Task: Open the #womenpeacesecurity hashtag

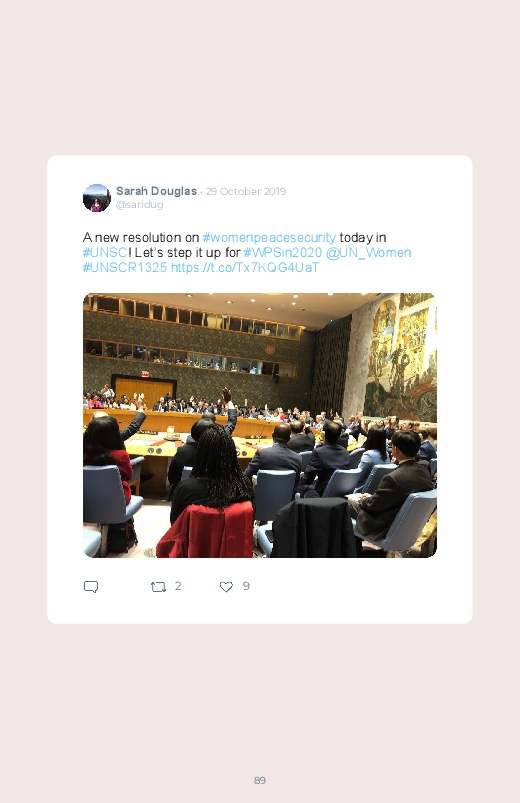Action: [269, 238]
